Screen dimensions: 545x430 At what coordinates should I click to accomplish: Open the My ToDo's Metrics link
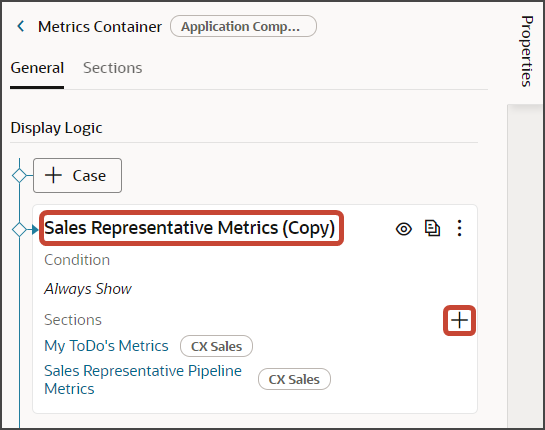click(106, 346)
